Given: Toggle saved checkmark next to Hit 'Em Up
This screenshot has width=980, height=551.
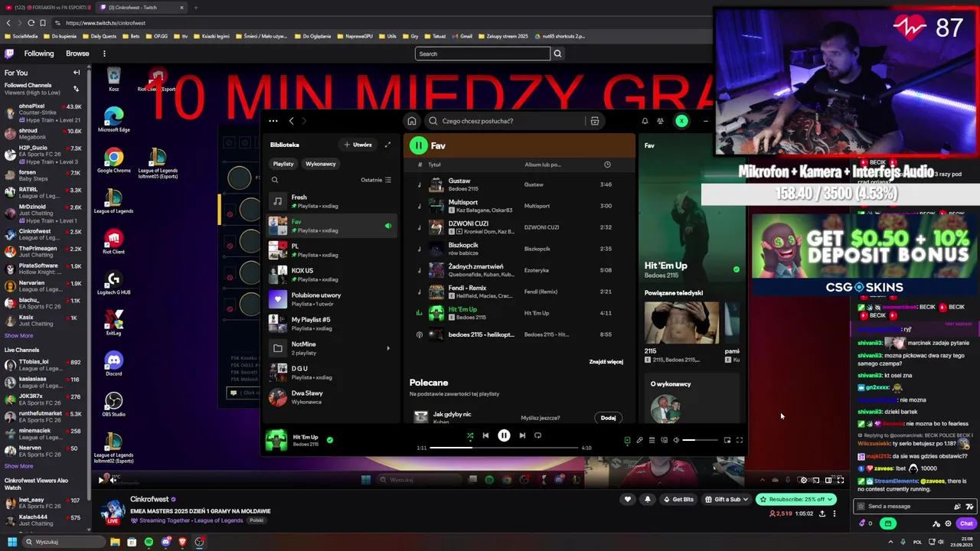Looking at the screenshot, I should point(330,440).
